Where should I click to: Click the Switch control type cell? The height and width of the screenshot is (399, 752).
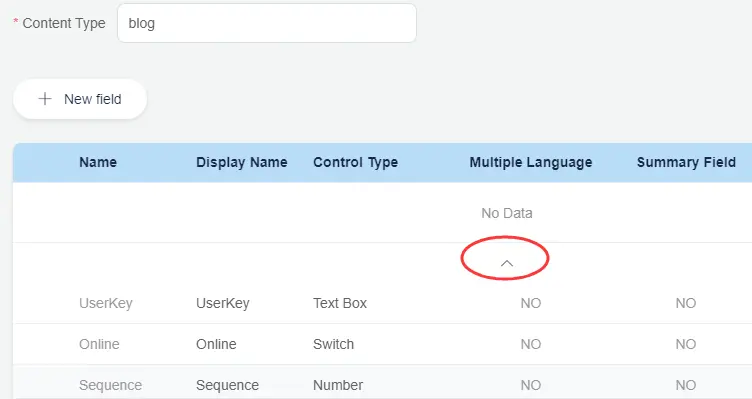333,344
